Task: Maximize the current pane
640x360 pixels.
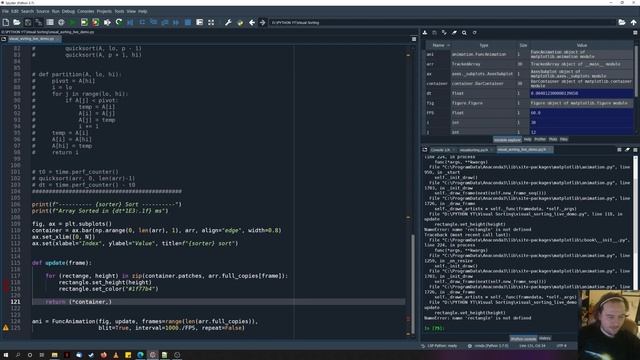Action: (199, 22)
